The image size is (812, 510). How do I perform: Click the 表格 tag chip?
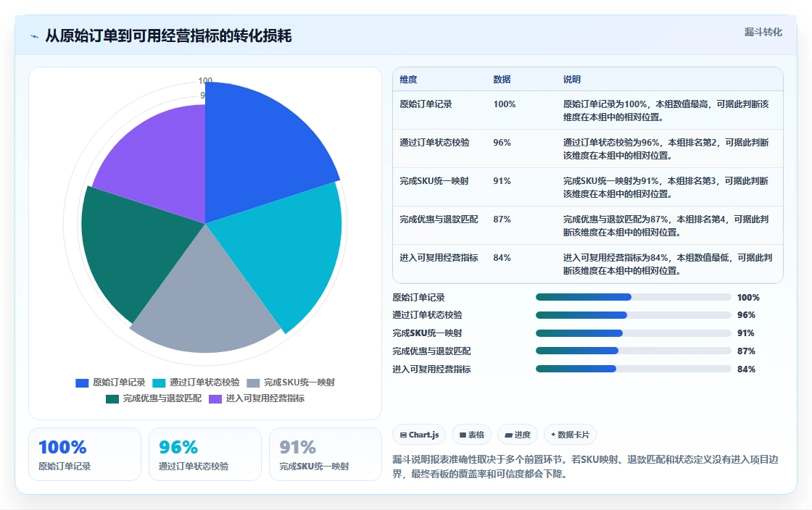471,435
